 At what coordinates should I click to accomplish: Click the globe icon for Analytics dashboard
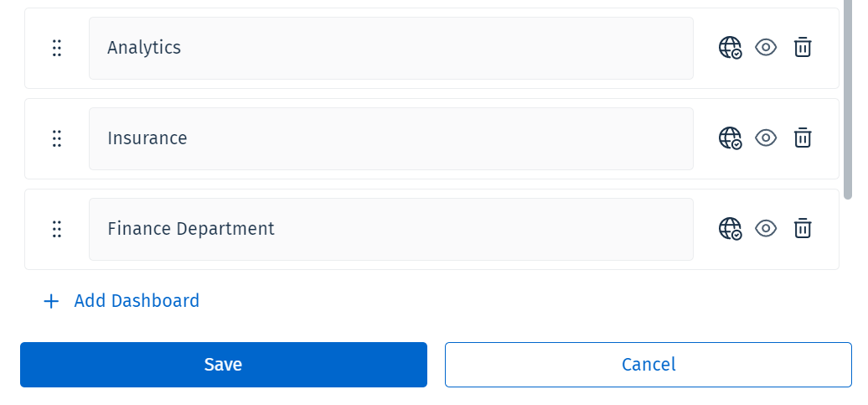(x=730, y=48)
